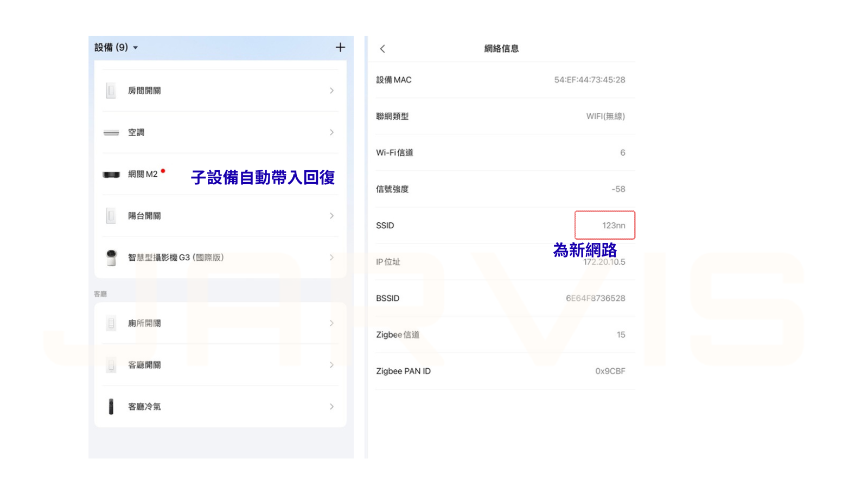Tap the 空調 air conditioner icon
This screenshot has height=488, width=868.
click(111, 133)
